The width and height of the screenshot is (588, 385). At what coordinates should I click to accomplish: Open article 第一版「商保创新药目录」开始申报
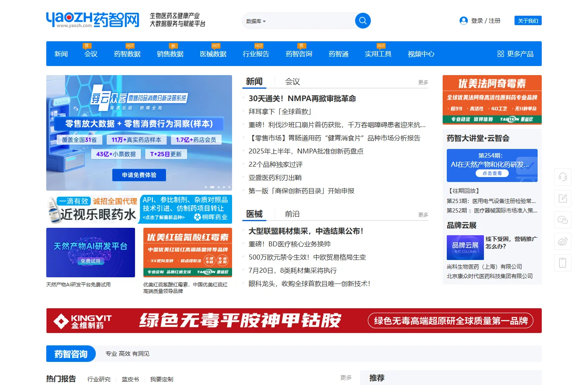tap(301, 191)
